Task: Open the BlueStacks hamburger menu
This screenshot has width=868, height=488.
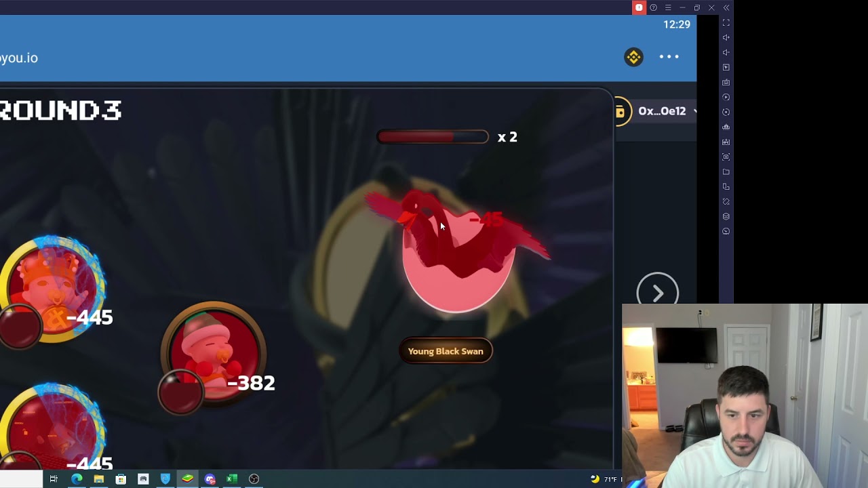Action: pos(668,7)
